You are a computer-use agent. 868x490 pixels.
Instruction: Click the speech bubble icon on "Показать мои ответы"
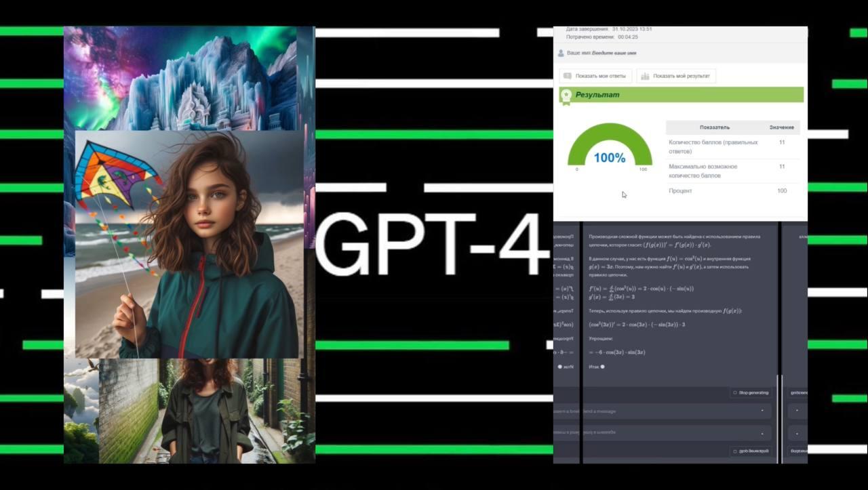point(568,75)
